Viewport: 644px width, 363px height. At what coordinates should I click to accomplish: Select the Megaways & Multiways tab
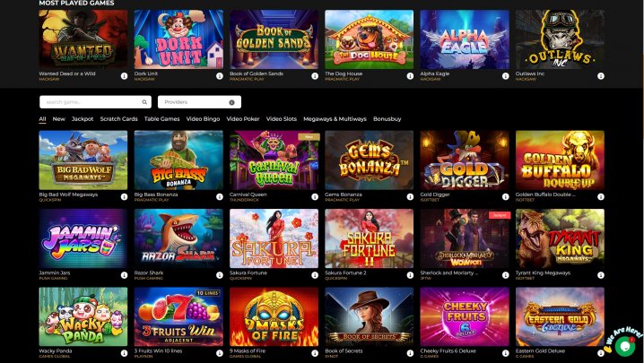(335, 118)
